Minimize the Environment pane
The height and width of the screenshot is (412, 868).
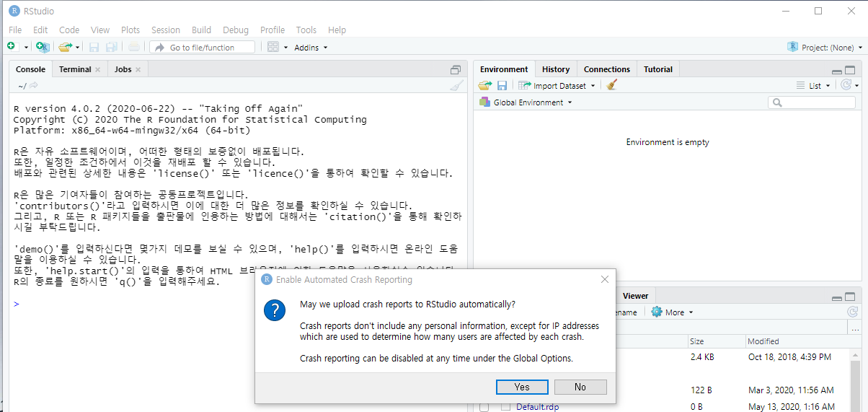(836, 71)
